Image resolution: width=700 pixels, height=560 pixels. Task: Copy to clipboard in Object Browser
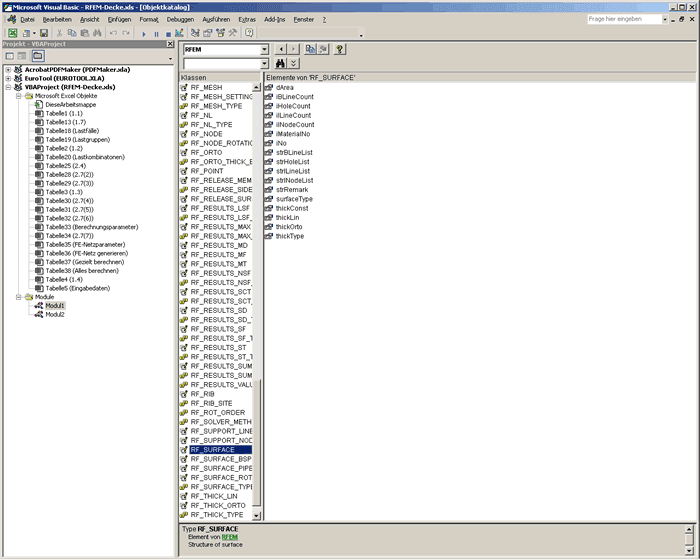tap(310, 49)
